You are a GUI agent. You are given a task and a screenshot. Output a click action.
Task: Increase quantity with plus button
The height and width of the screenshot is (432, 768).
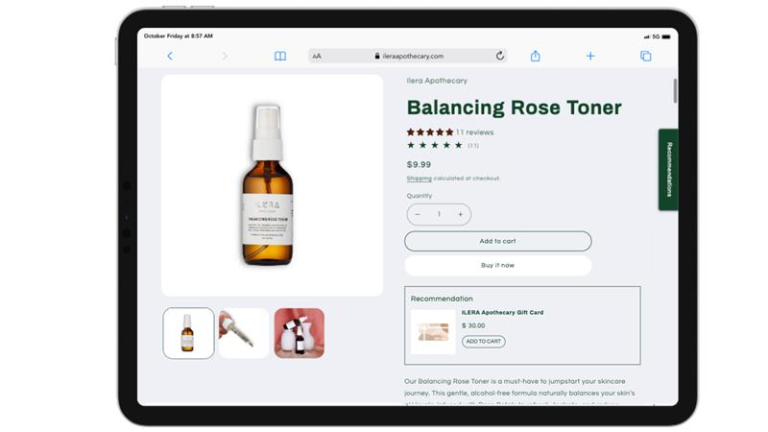pos(460,215)
